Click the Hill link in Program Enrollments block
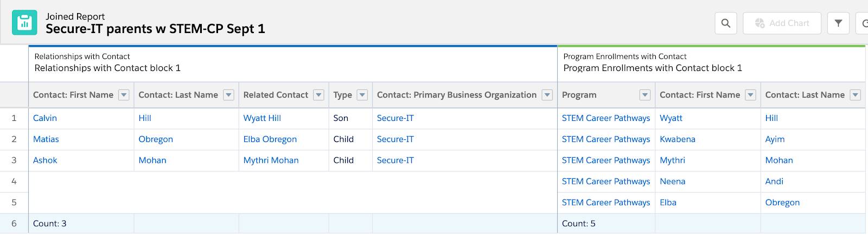This screenshot has width=868, height=237. (x=771, y=118)
